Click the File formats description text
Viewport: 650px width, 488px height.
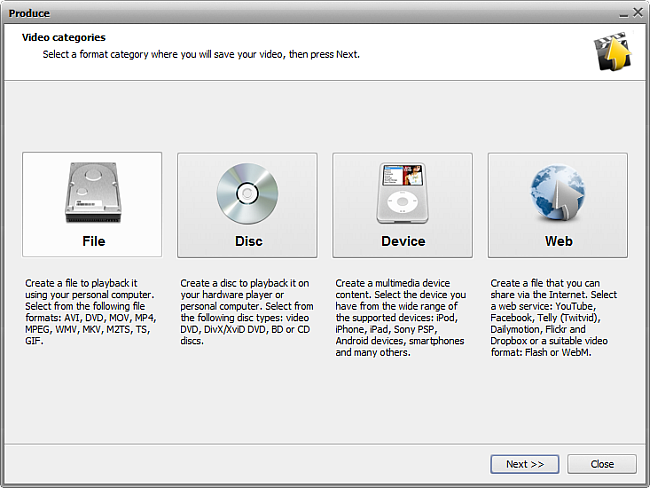point(90,312)
